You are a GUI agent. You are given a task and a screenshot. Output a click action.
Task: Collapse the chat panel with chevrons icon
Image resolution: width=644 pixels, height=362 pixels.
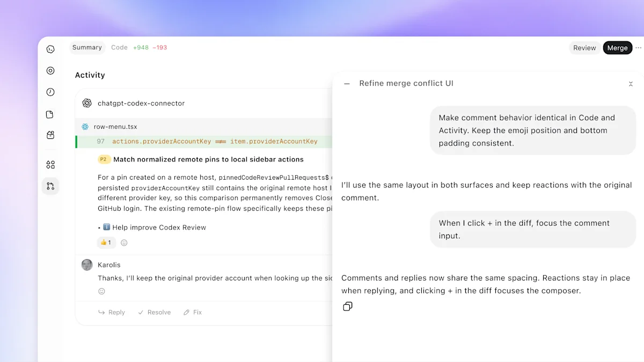631,84
